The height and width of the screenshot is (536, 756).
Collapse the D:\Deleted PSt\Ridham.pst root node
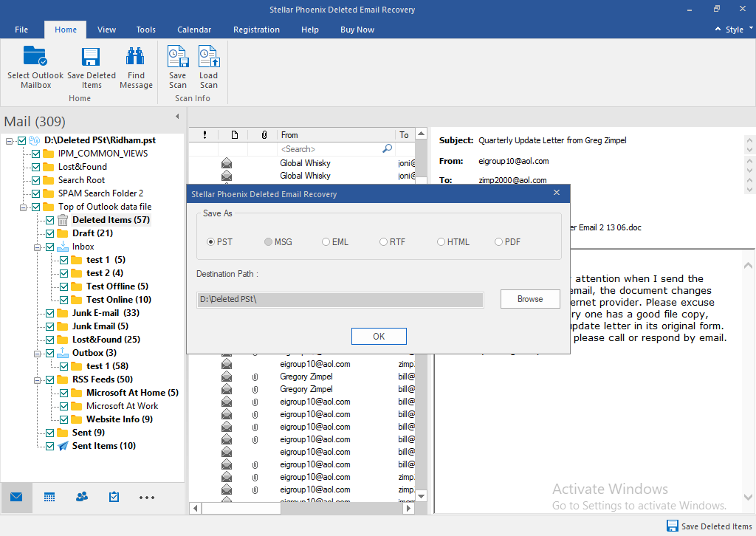(9, 141)
